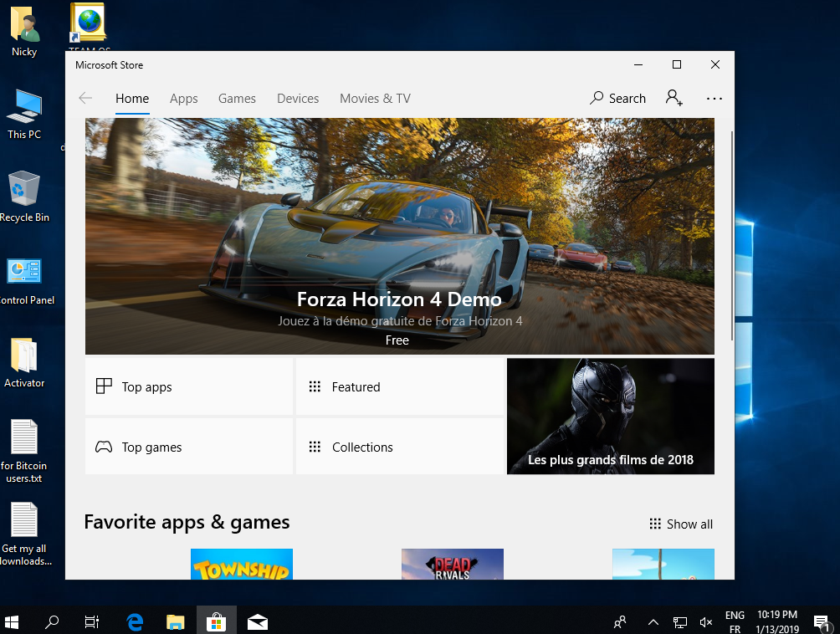Viewport: 840px width, 634px height.
Task: Show hidden system tray icons
Action: (653, 621)
